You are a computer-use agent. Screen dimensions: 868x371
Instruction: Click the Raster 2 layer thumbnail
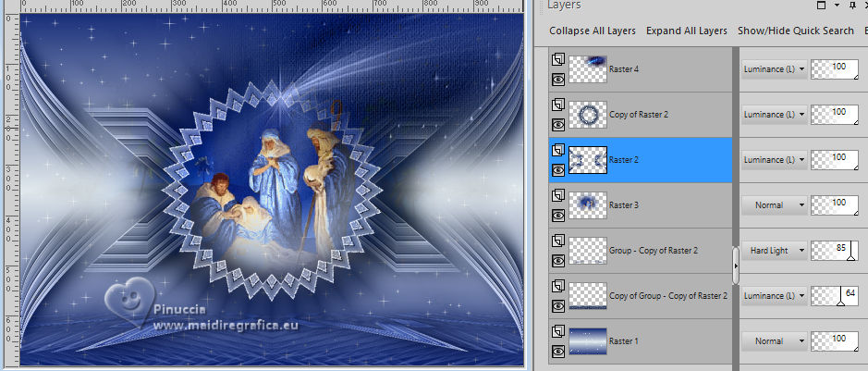[x=588, y=160]
